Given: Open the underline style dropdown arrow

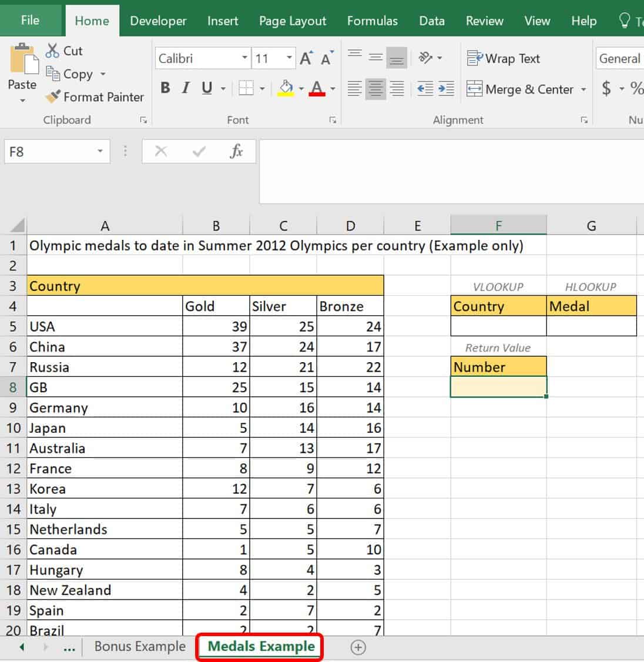Looking at the screenshot, I should click(223, 89).
